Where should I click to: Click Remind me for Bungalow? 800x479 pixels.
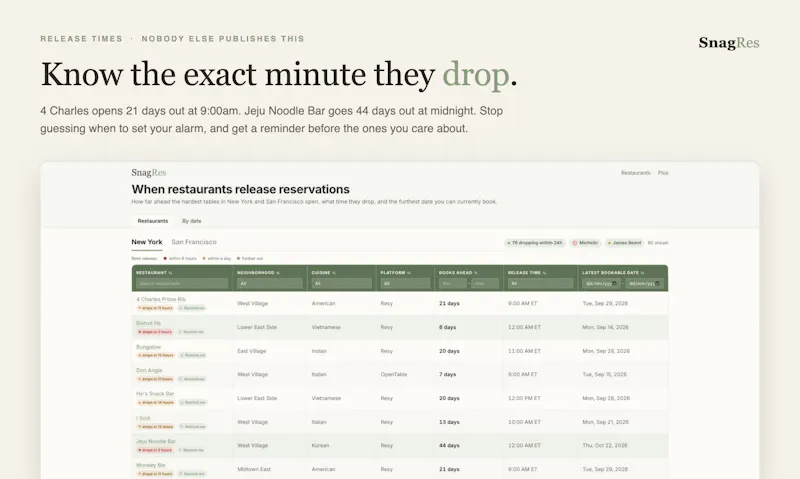click(192, 355)
